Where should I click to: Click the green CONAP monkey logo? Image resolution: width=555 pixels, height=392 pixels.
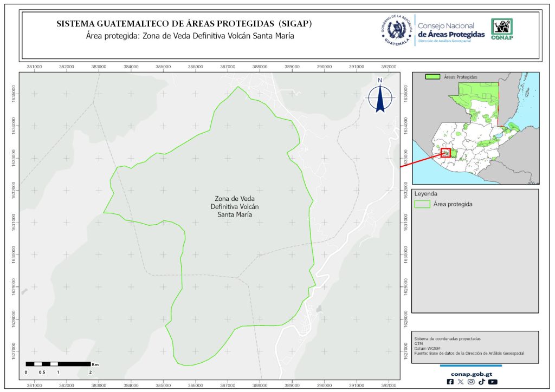tap(501, 29)
